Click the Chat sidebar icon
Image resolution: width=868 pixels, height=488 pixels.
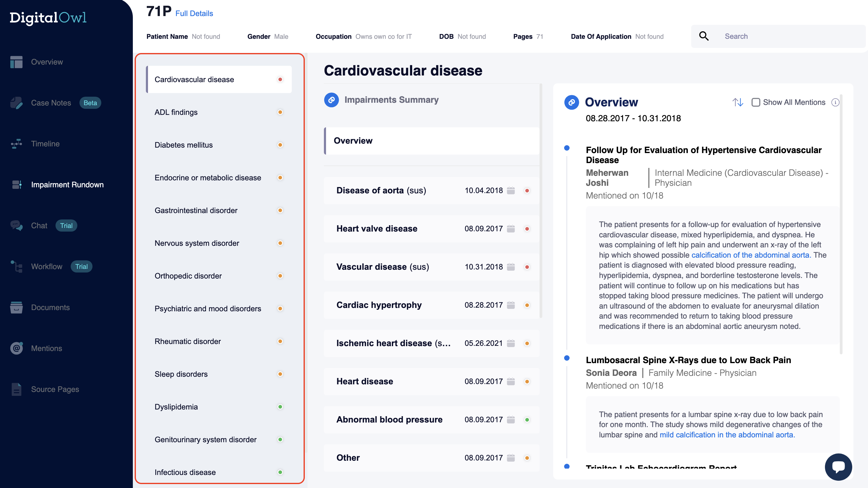[x=16, y=225]
